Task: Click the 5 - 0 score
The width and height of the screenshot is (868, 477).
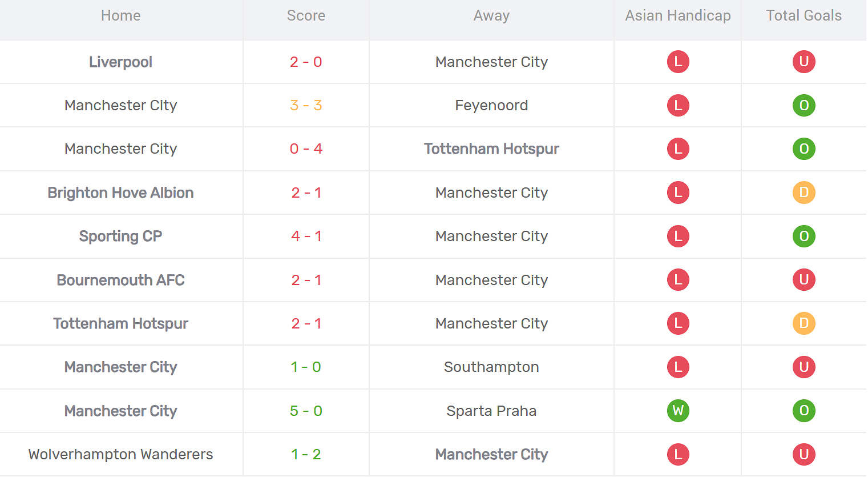Action: 306,411
